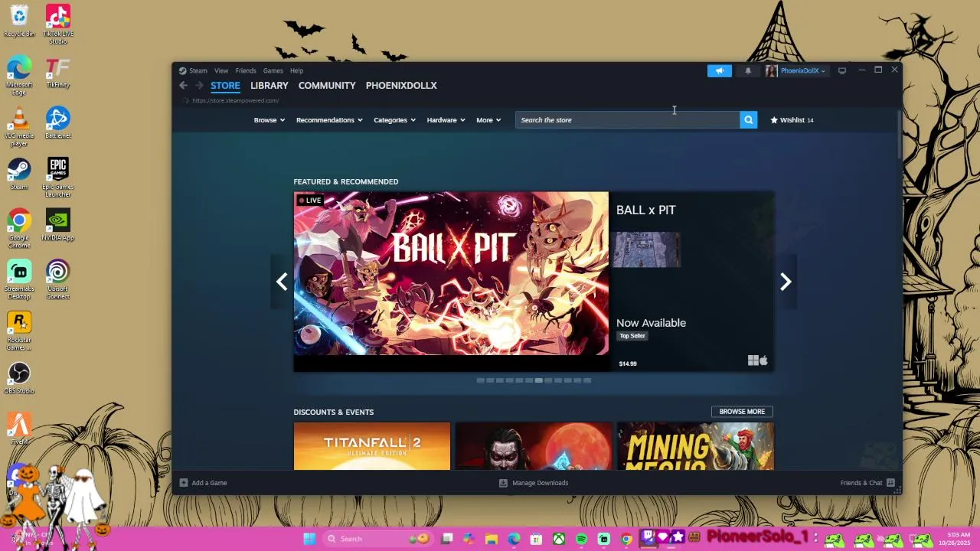This screenshot has height=551, width=980.
Task: Open Friends & Chat icon in corner
Action: click(x=890, y=483)
